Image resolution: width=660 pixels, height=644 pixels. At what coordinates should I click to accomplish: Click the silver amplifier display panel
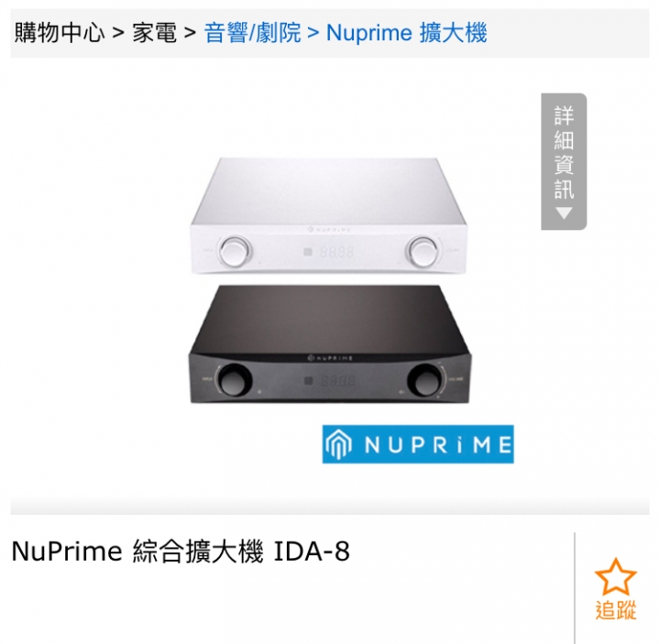[329, 252]
